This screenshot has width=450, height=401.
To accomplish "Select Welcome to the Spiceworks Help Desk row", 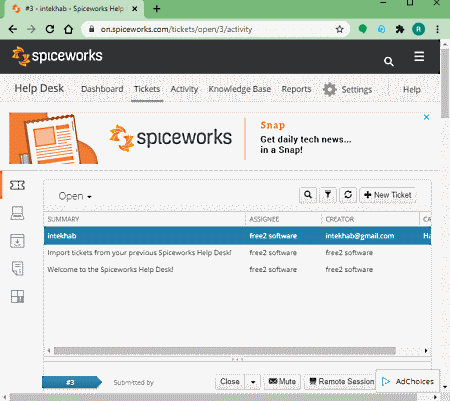I will coord(237,269).
